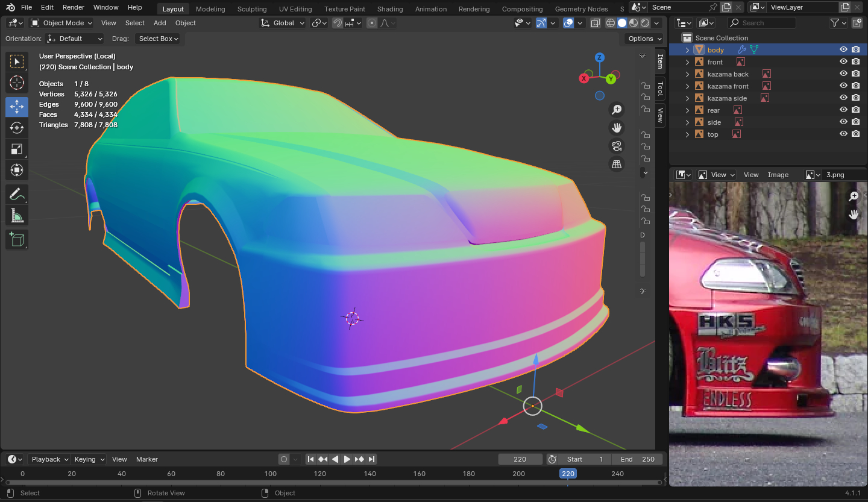This screenshot has width=868, height=502.
Task: Click the End frame field
Action: [638, 459]
